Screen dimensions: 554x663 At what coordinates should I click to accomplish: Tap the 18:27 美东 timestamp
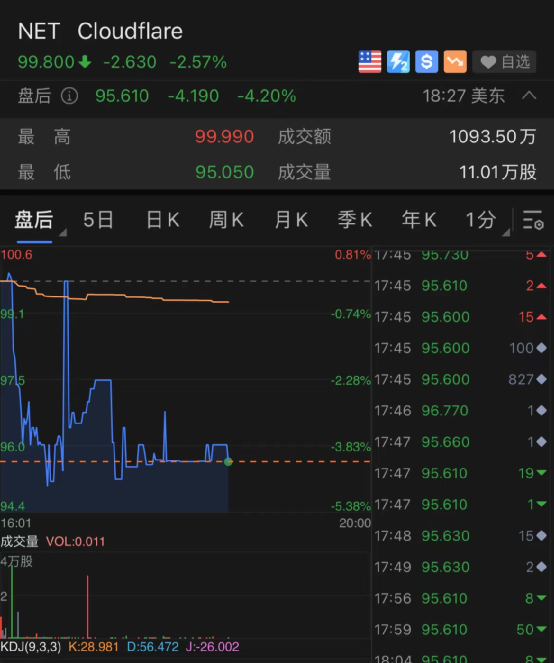coord(463,96)
